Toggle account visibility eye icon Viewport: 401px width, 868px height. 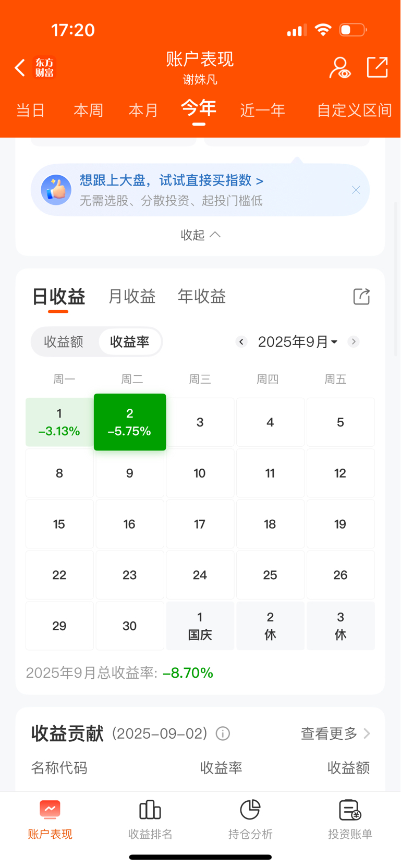point(340,68)
